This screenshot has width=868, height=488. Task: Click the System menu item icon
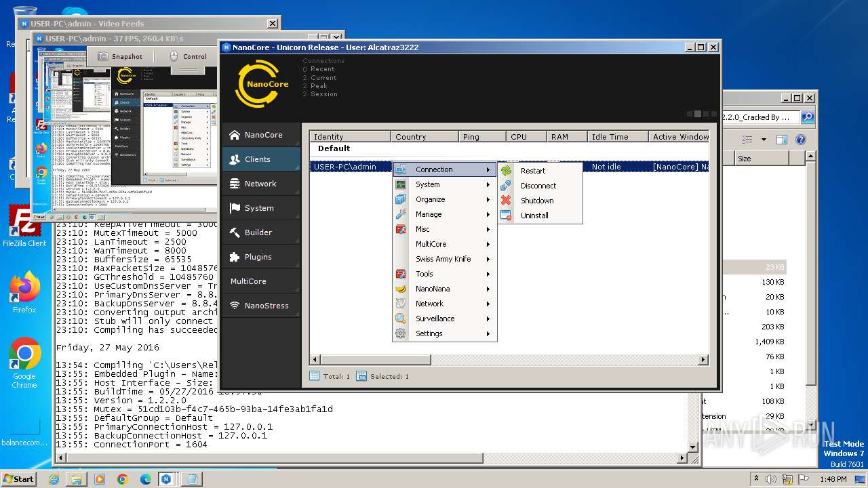point(401,184)
